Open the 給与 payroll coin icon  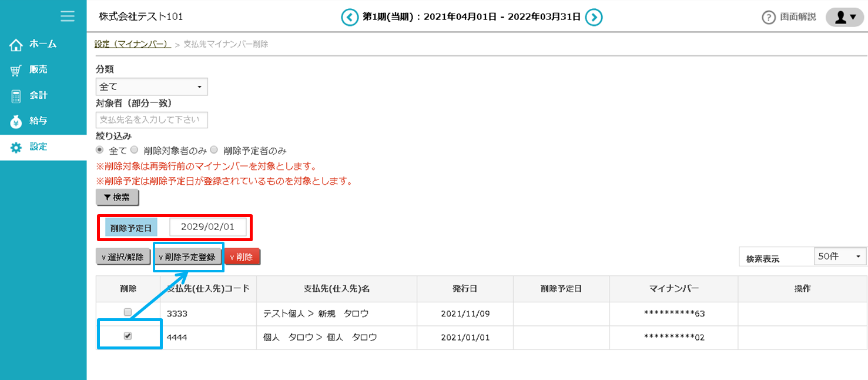point(16,121)
